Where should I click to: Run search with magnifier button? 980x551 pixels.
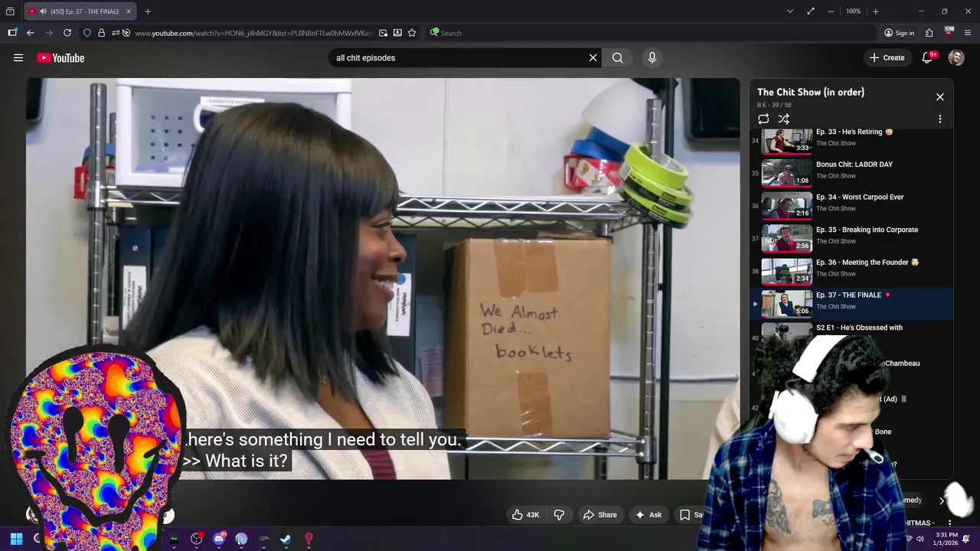(618, 57)
